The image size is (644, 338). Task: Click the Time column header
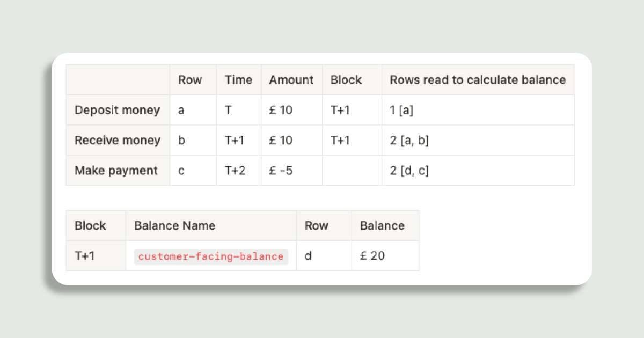tap(238, 80)
